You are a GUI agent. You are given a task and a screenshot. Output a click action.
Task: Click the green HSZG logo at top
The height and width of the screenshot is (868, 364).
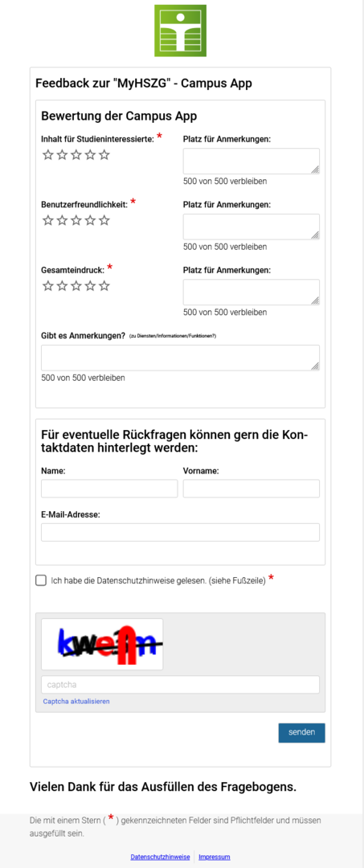tap(180, 31)
